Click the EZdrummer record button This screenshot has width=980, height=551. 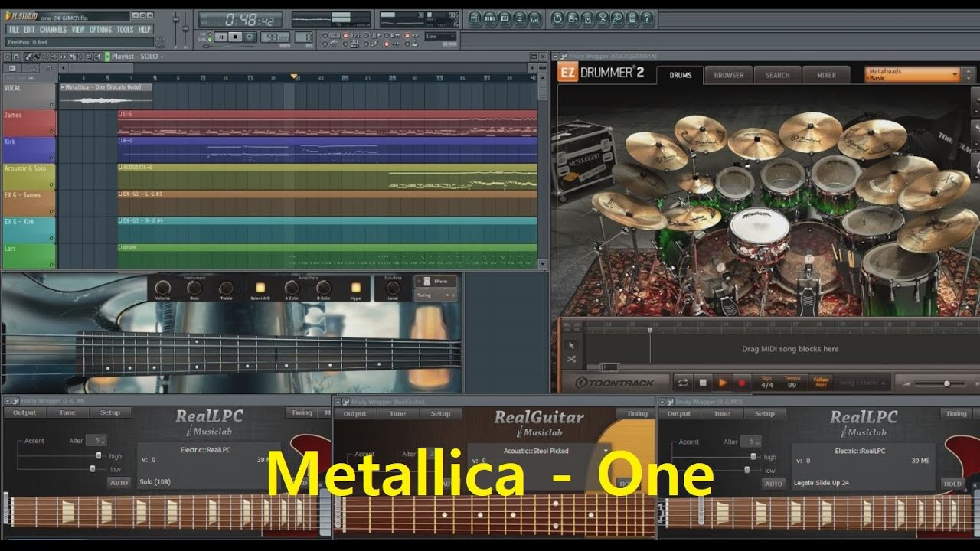[741, 382]
